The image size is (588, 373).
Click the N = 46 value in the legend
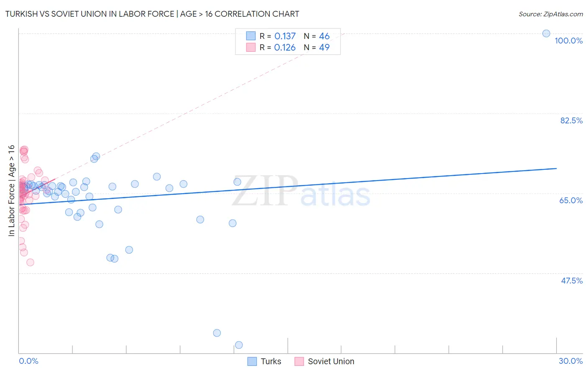[x=317, y=36]
